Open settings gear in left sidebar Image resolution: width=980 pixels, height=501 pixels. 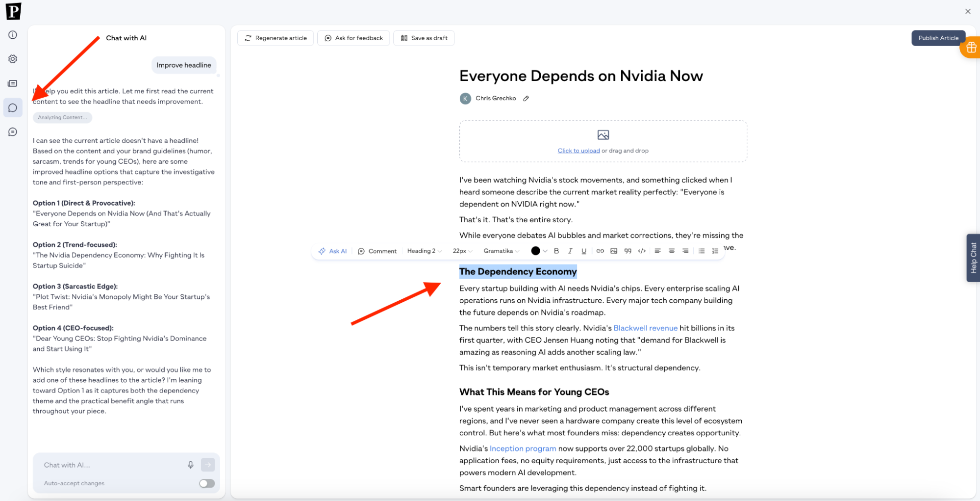(13, 59)
